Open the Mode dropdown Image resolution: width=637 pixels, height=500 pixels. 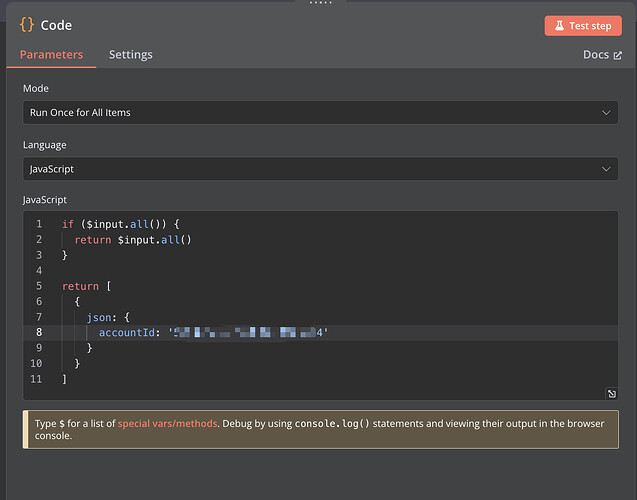pos(320,113)
